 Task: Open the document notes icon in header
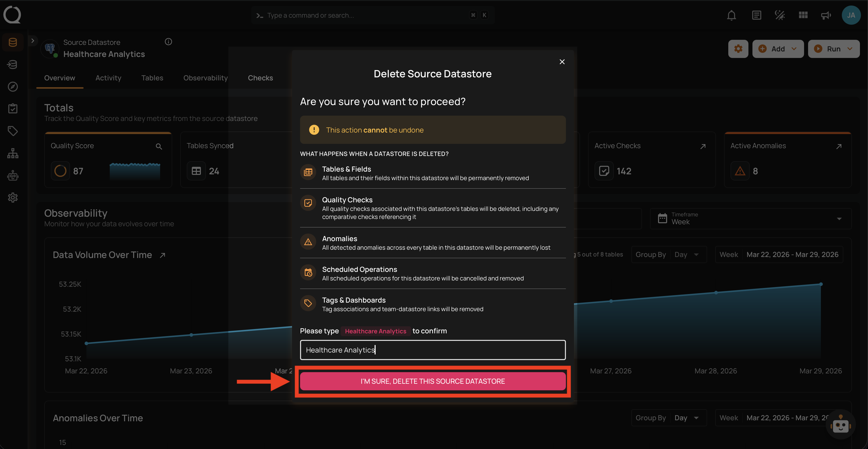[x=756, y=15]
